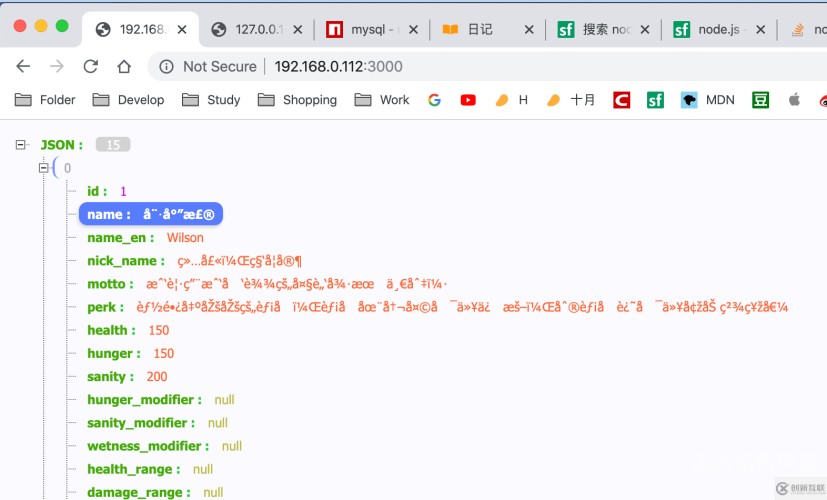Switch to the 日记 tab

pyautogui.click(x=487, y=30)
